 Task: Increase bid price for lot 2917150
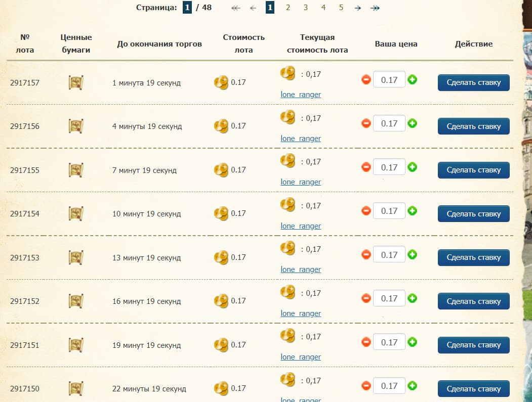coord(412,386)
